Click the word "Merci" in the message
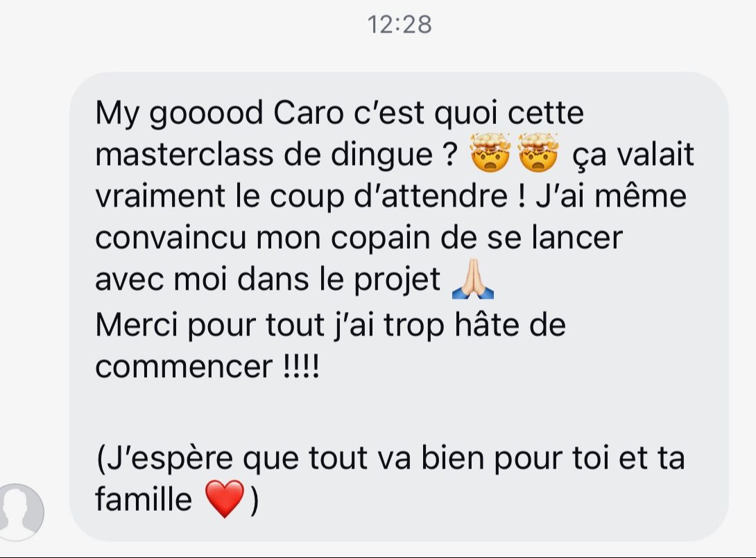This screenshot has width=756, height=558. click(x=137, y=325)
